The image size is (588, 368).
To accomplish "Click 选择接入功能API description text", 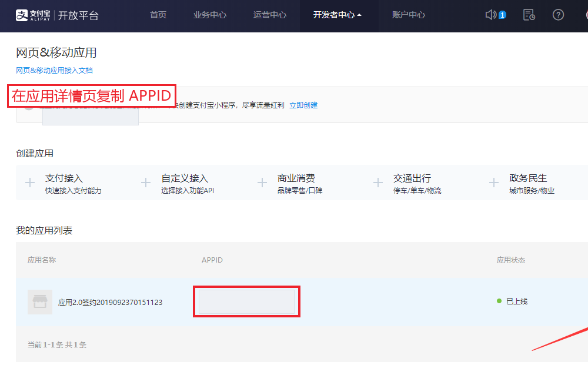I will (188, 191).
